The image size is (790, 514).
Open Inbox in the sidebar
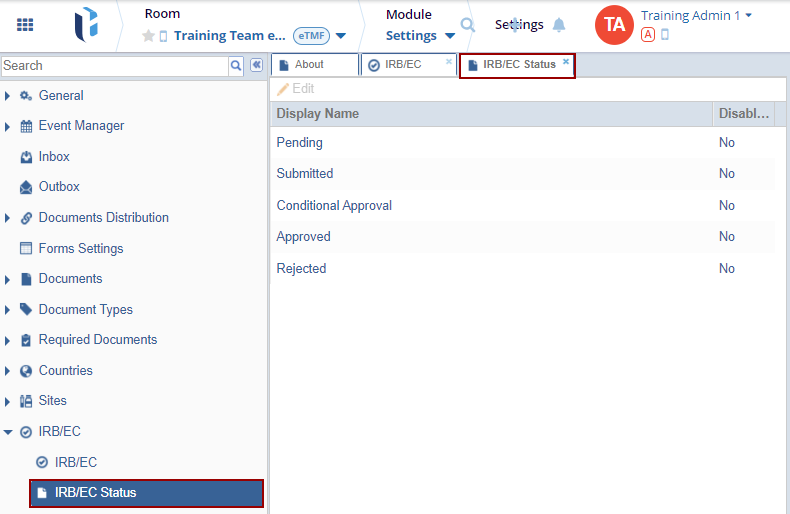point(54,157)
